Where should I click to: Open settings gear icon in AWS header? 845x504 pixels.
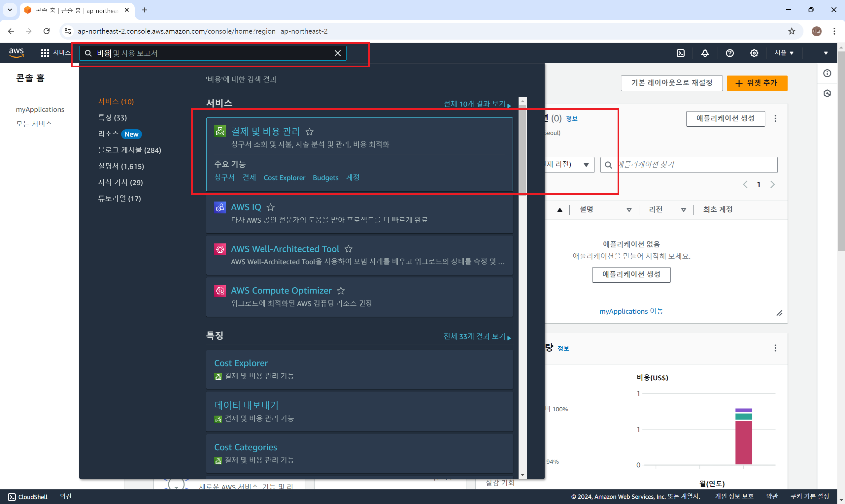[x=754, y=53]
